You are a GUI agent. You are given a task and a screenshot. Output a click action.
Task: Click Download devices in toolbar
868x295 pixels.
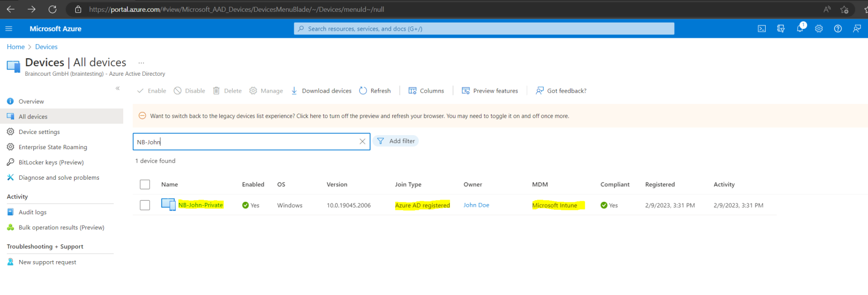pyautogui.click(x=321, y=90)
